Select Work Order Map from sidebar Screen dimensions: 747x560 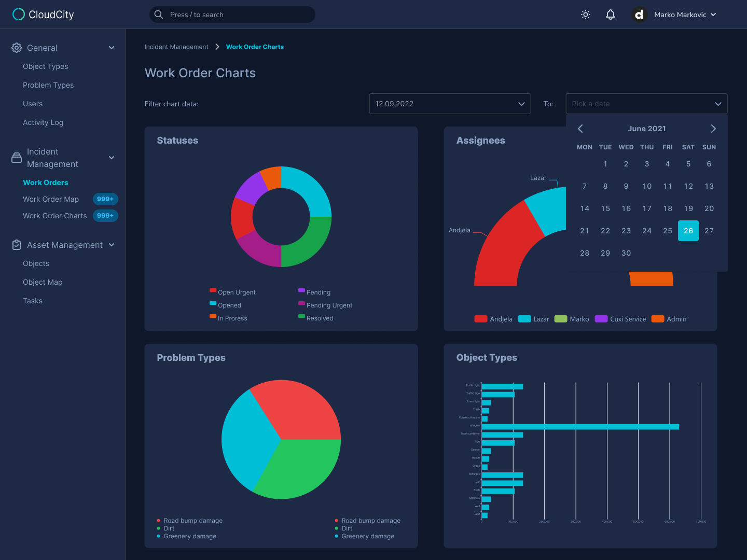[x=51, y=199]
